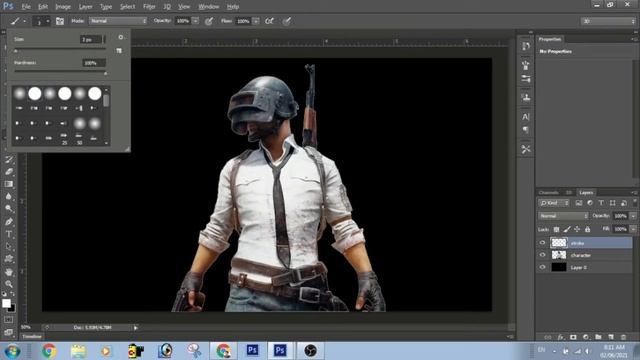The width and height of the screenshot is (640, 360).
Task: Open brush preset picker dropdown arrow
Action: tap(48, 21)
